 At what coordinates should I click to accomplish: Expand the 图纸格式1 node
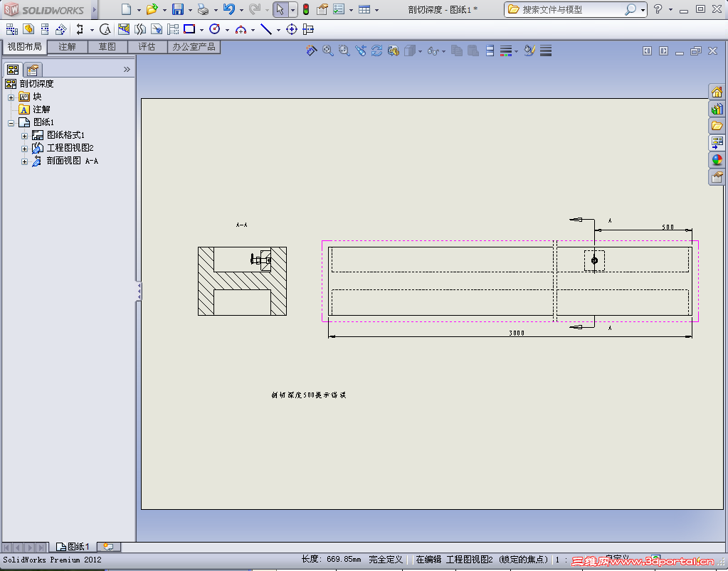click(x=25, y=136)
